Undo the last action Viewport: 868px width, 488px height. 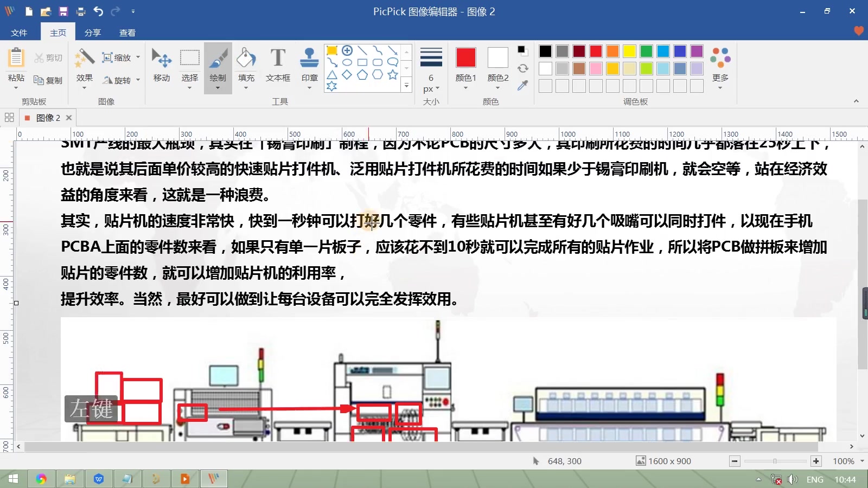(98, 11)
